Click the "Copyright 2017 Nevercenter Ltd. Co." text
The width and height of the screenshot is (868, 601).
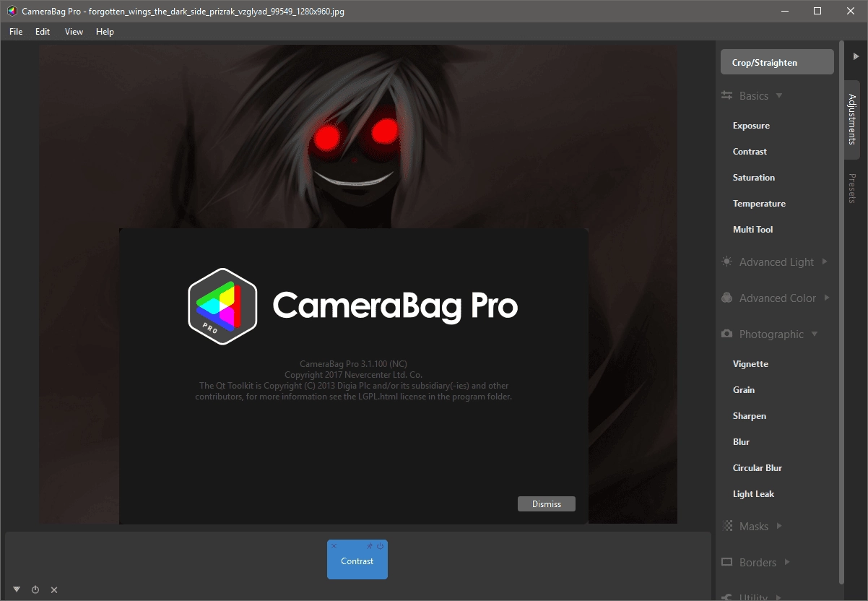354,375
